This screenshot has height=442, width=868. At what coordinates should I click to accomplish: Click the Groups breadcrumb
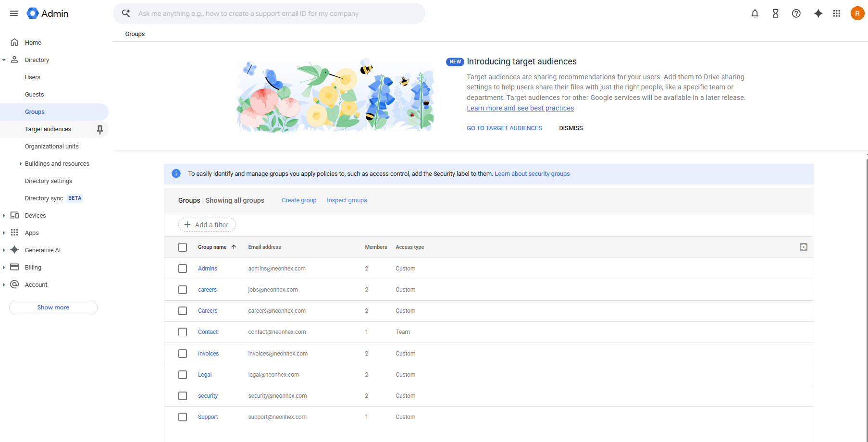tap(135, 34)
